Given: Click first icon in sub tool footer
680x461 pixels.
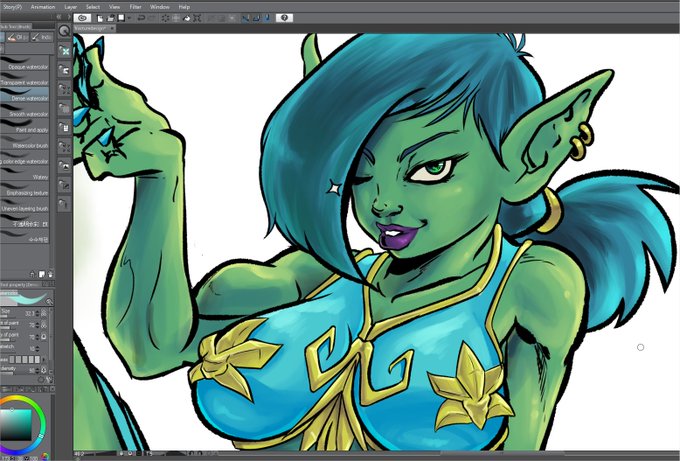Looking at the screenshot, I should tap(33, 274).
